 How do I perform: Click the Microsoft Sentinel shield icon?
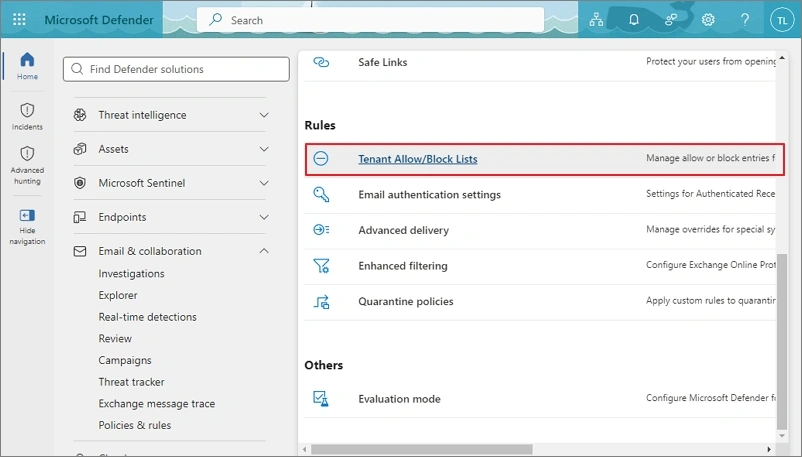(80, 183)
